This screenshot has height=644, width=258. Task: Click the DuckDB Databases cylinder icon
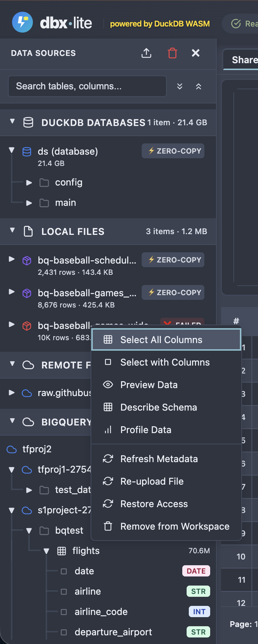pos(28,123)
